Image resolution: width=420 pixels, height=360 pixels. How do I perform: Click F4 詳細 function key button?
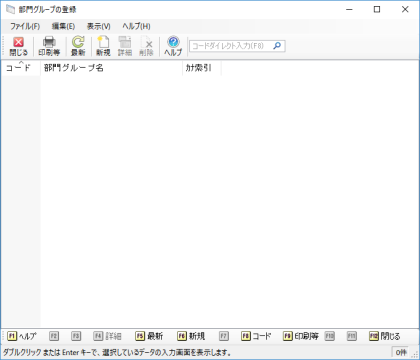click(x=107, y=336)
